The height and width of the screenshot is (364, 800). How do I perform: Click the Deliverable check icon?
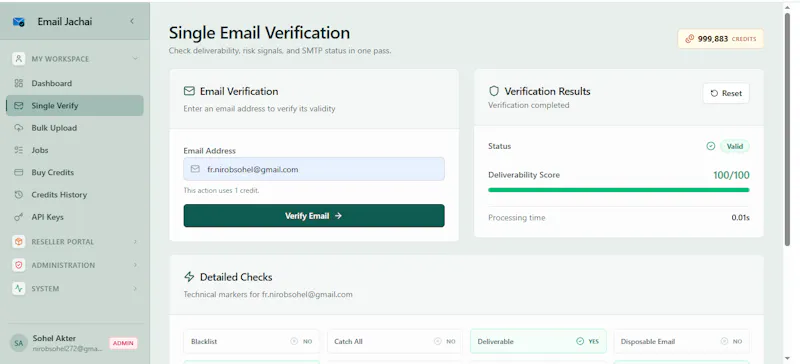pos(580,342)
